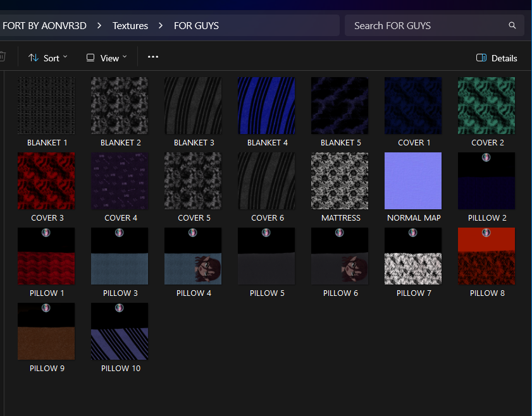
Task: Select the NORMAL MAP thumbnail
Action: pyautogui.click(x=413, y=181)
